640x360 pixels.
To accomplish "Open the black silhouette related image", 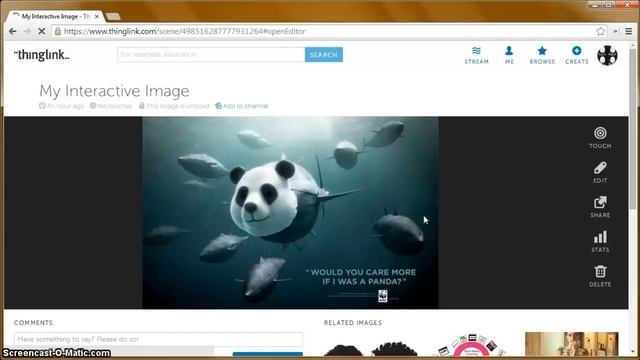I will 371,349.
